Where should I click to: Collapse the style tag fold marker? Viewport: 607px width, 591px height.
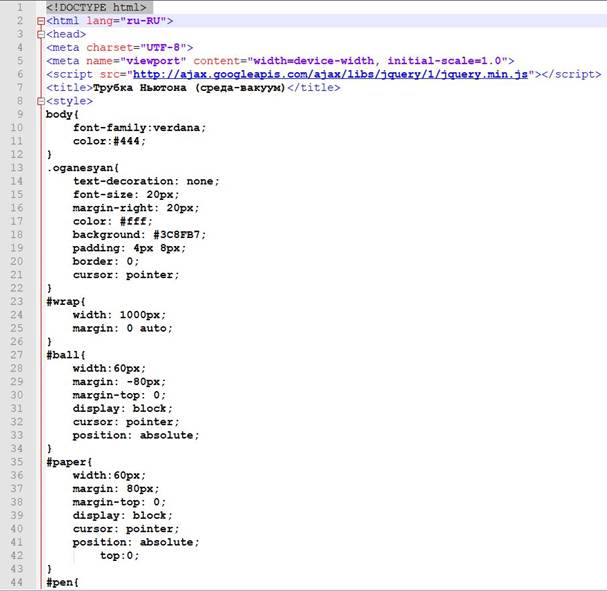point(41,101)
